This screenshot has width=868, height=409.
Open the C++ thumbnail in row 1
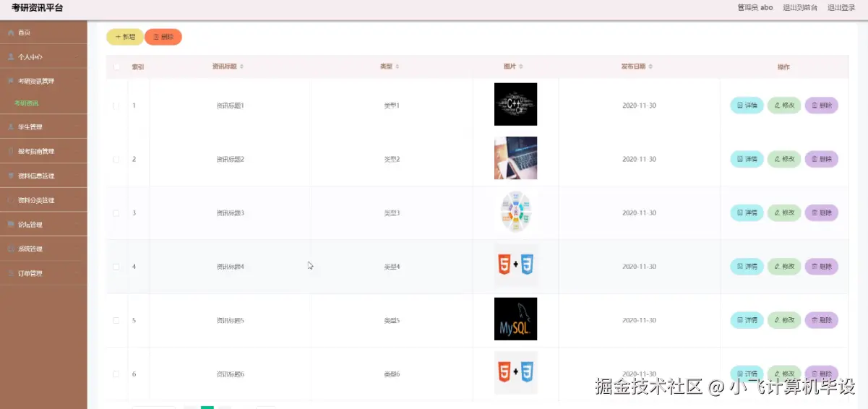coord(515,104)
